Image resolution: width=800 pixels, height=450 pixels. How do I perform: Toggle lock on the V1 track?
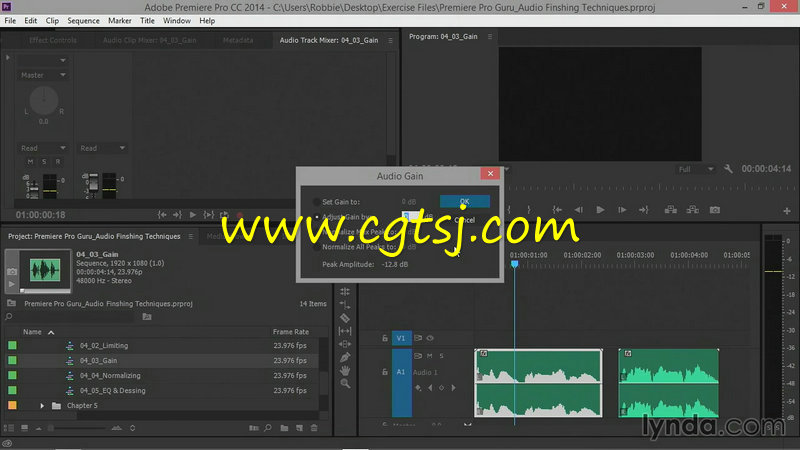pos(385,338)
